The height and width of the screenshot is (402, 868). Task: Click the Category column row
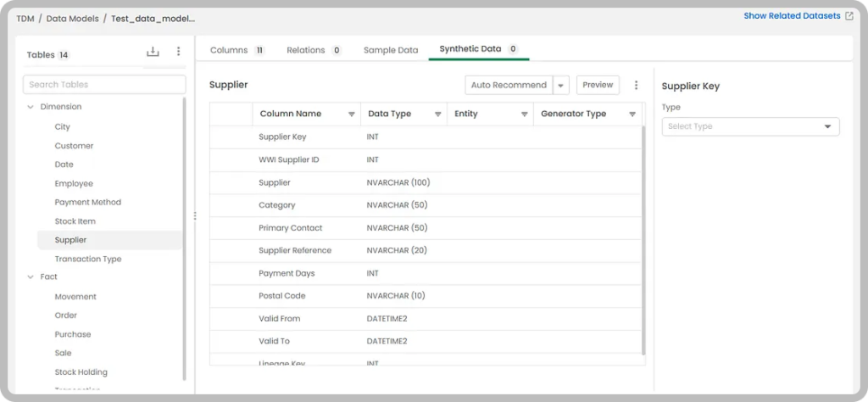426,205
